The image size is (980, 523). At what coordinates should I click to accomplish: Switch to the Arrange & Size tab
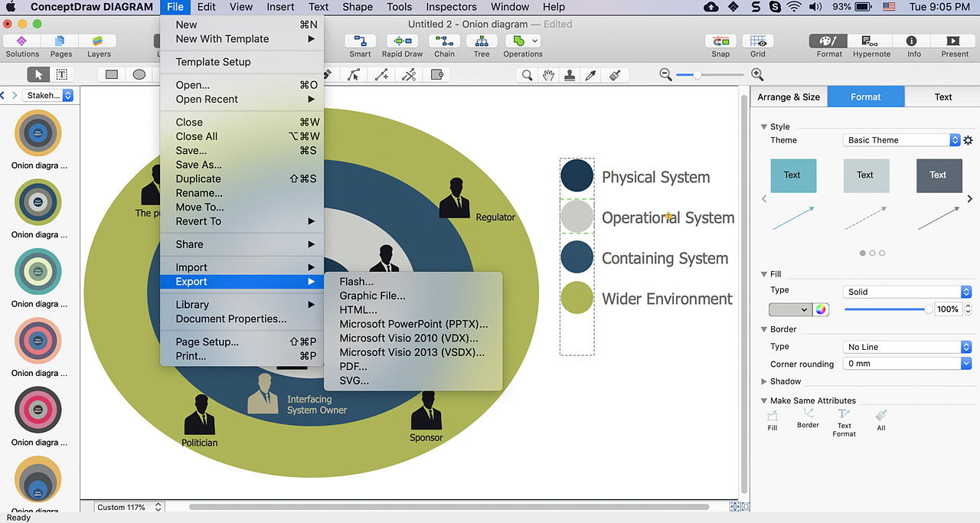click(x=789, y=97)
